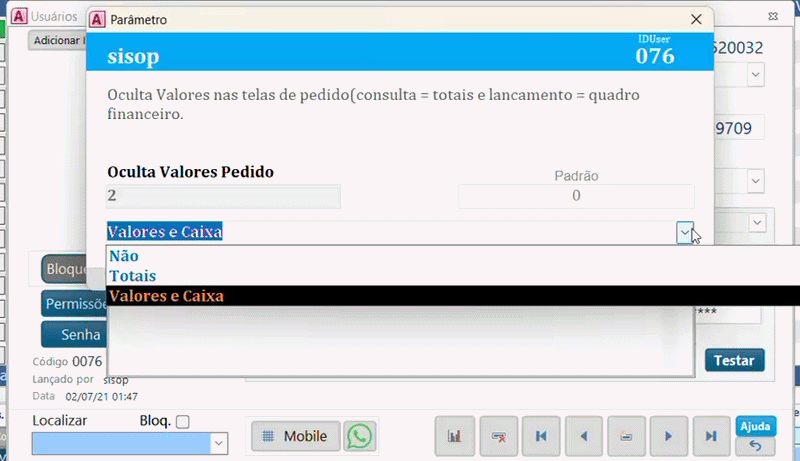Viewport: 800px width, 461px height.
Task: Click the Oculta Valores Pedido value field
Action: point(223,196)
